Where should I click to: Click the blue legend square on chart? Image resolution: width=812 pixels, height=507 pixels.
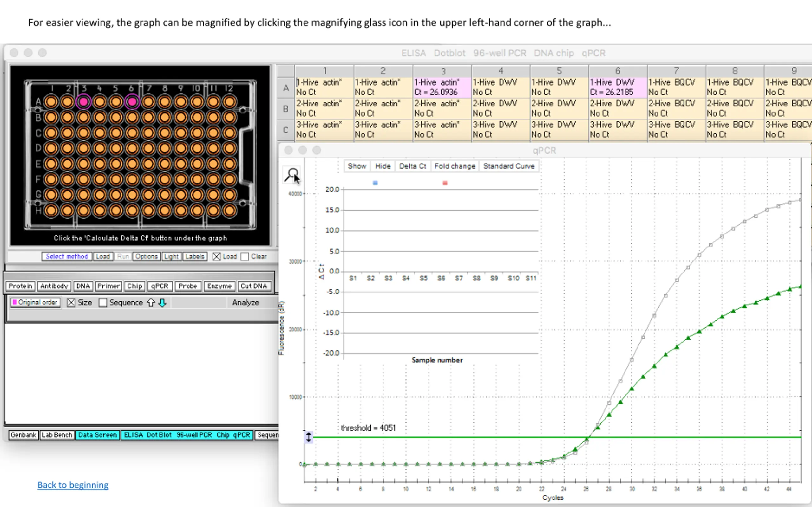tap(375, 183)
